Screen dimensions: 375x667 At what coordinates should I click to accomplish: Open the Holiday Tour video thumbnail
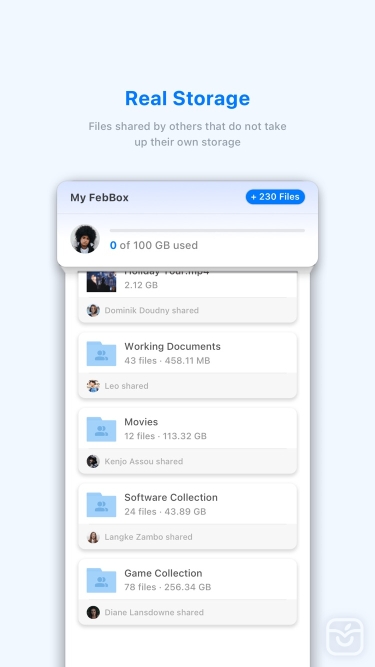point(101,282)
